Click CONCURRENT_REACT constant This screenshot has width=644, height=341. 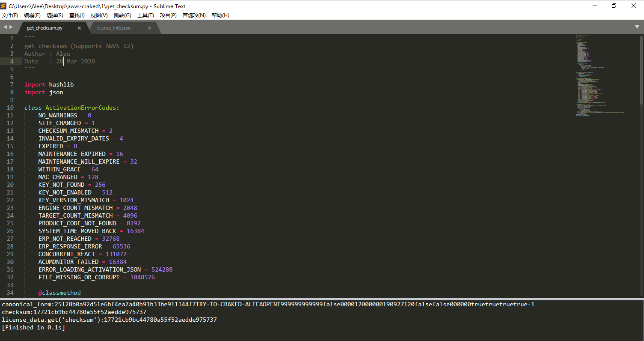pos(67,254)
